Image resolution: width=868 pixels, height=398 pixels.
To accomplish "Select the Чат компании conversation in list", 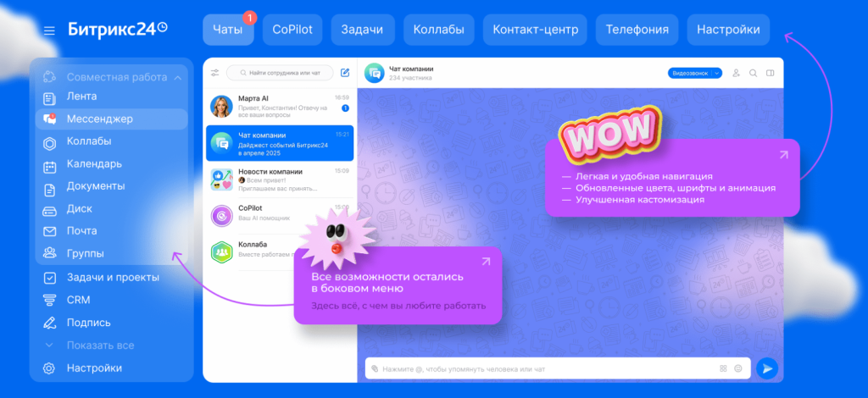I will pos(280,142).
